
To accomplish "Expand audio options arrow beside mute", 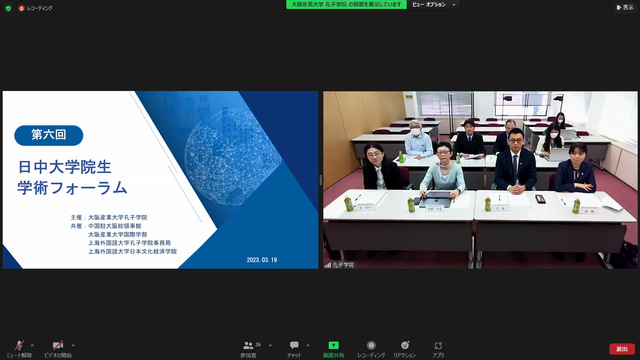I will 32,345.
